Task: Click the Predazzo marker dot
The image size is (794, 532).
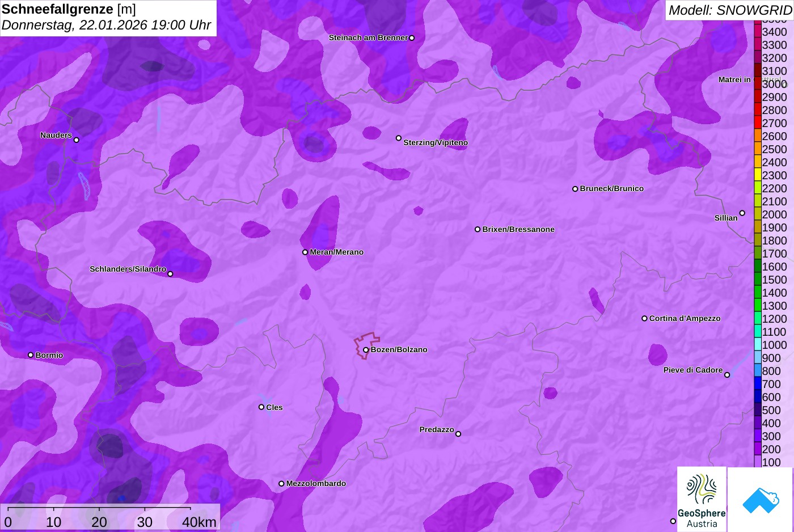Action: 458,434
